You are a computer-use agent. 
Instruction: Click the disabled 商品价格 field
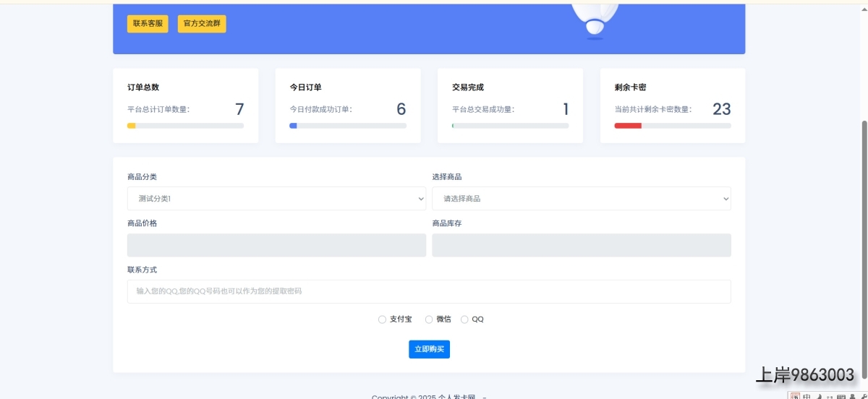276,245
